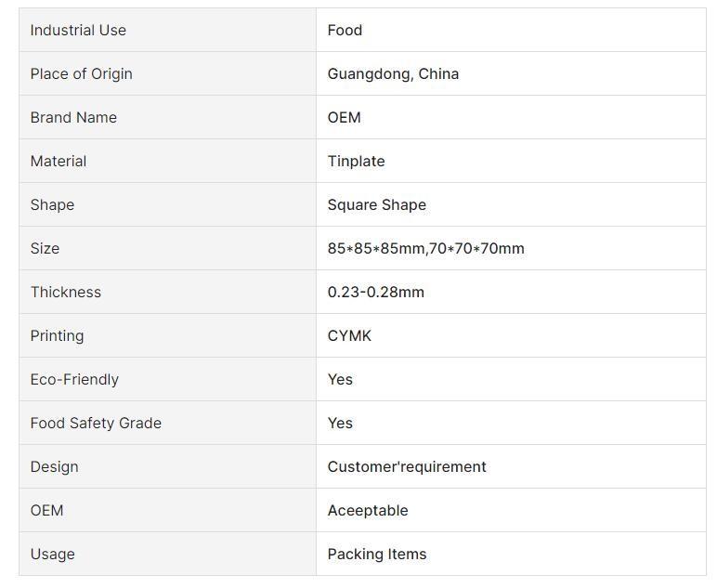Click the Industrial Use label cell
Image resolution: width=717 pixels, height=588 pixels.
[167, 30]
